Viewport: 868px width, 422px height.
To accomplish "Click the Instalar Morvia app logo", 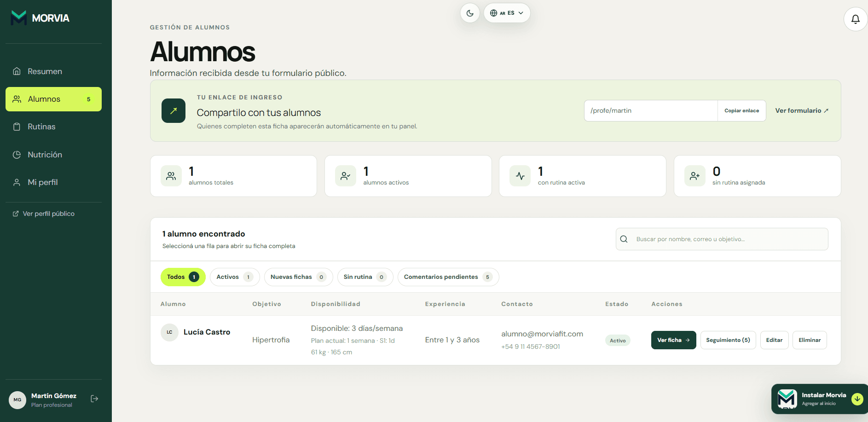I will click(x=787, y=399).
